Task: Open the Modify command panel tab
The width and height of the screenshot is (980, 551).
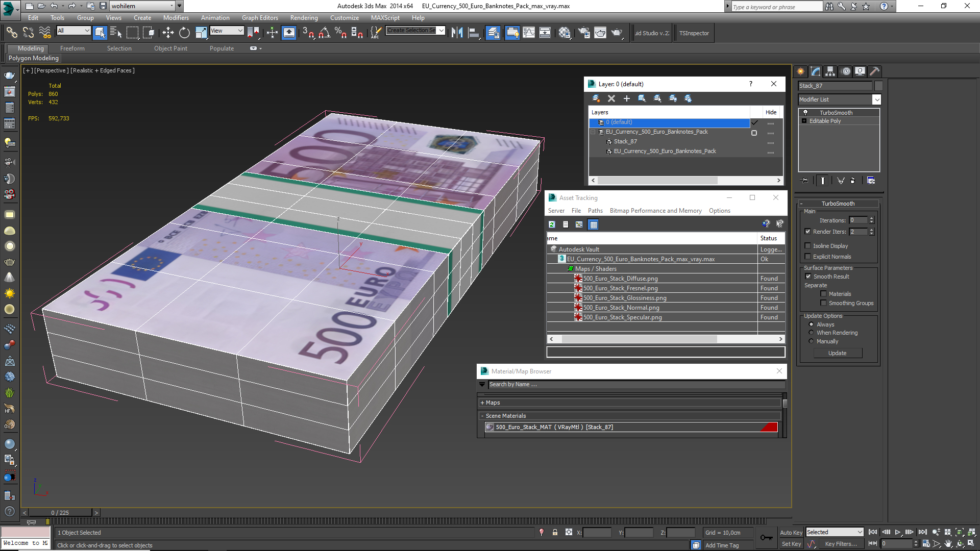Action: (x=816, y=71)
